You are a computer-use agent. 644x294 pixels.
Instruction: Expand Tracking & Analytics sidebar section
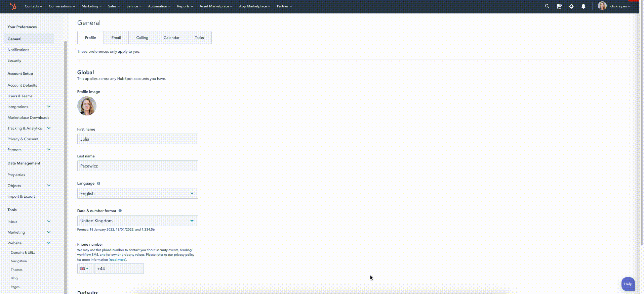tap(49, 128)
